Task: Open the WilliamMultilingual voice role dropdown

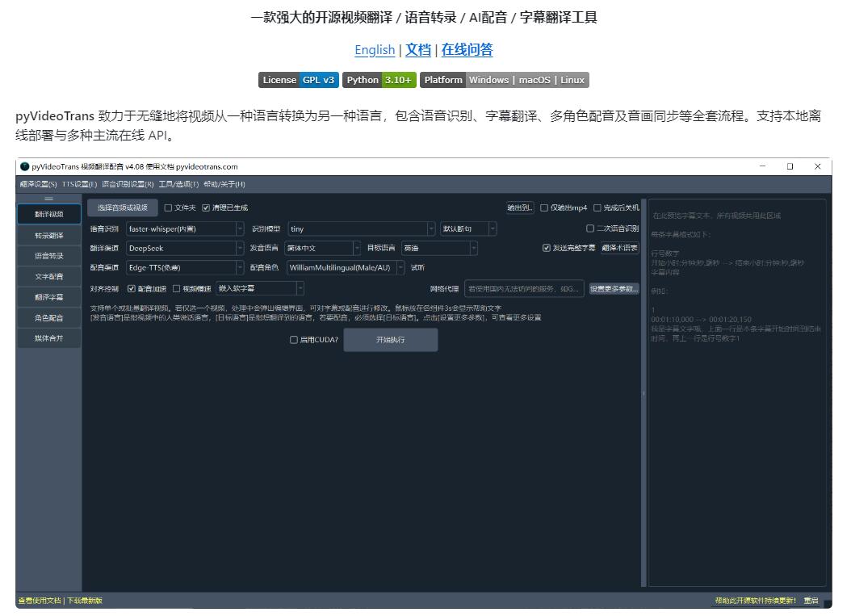Action: point(346,267)
